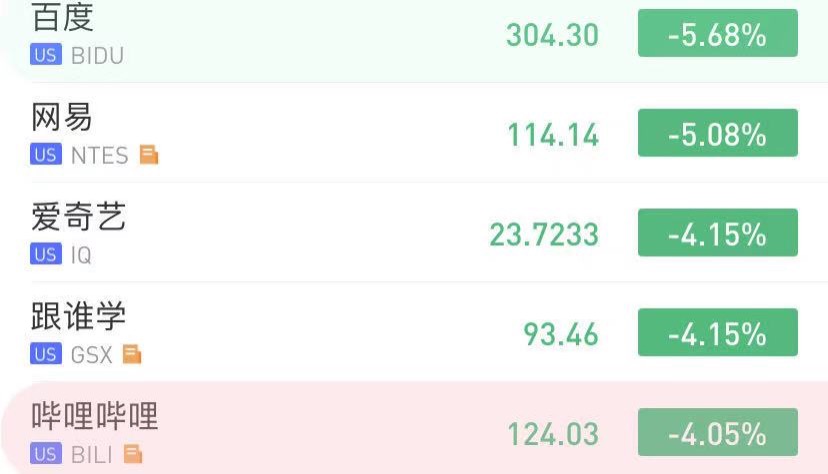Open the orange note icon next to NTES
Image resolution: width=828 pixels, height=474 pixels.
coord(149,155)
